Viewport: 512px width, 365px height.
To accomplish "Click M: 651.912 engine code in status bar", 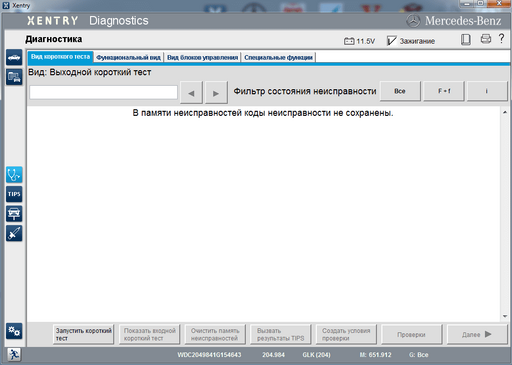I will 375,355.
